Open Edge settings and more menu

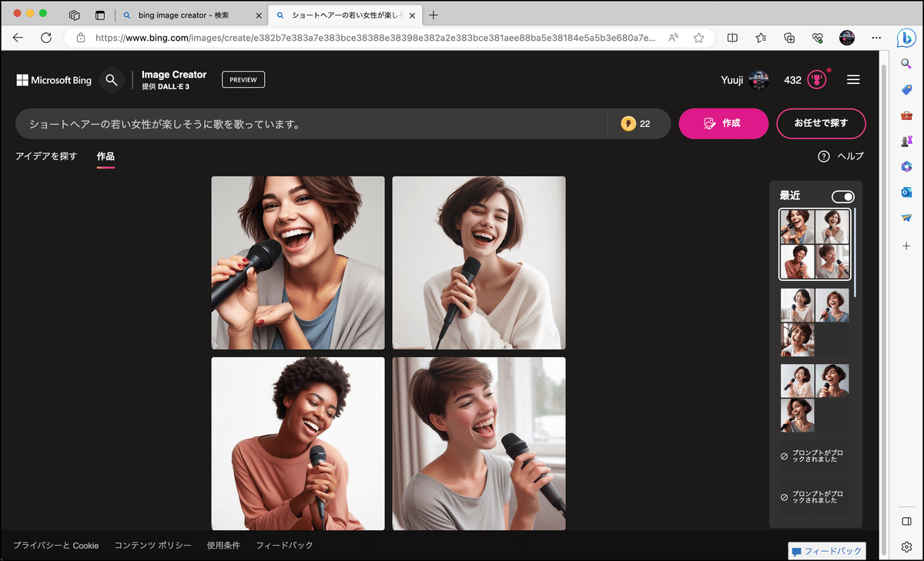pyautogui.click(x=876, y=38)
